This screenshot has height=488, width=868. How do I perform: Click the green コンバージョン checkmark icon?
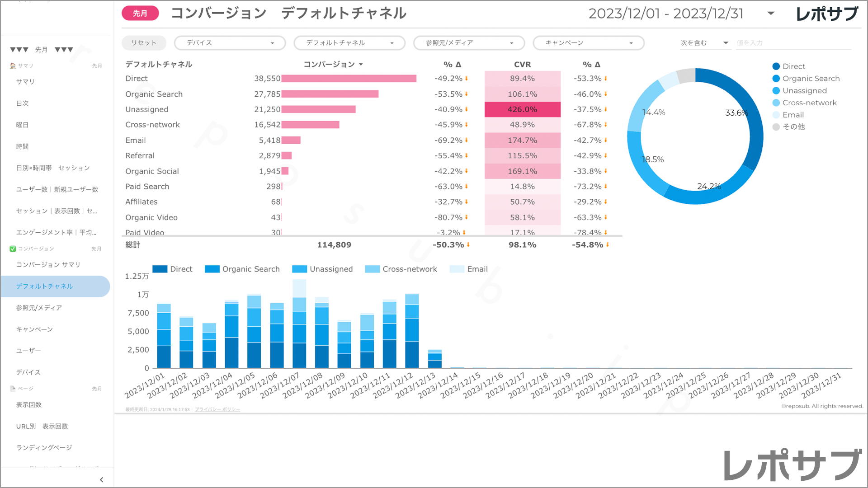point(13,249)
